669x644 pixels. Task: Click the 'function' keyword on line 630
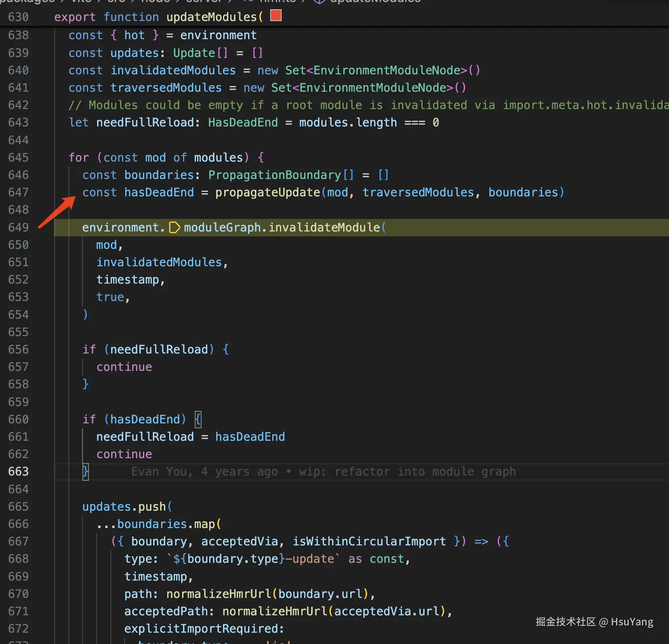pos(131,17)
